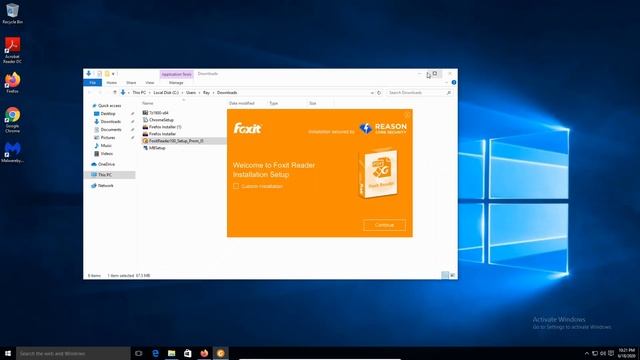Open the View ribbon tab

pyautogui.click(x=150, y=83)
